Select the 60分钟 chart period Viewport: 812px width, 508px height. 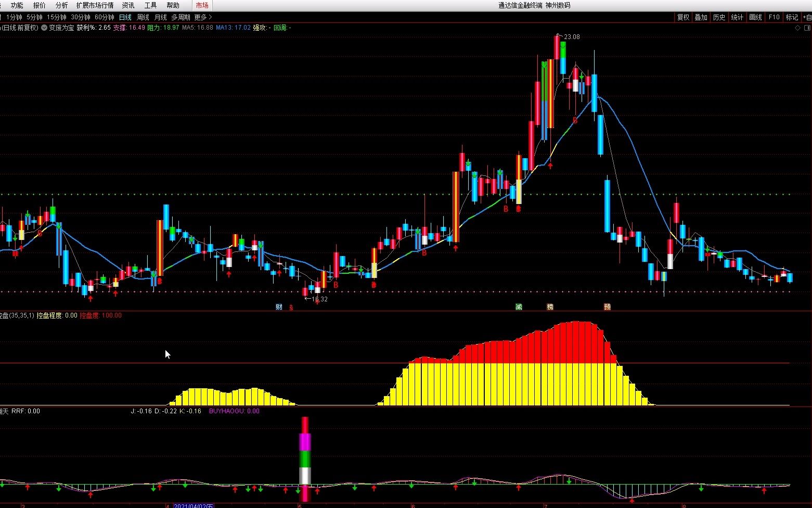pos(105,17)
